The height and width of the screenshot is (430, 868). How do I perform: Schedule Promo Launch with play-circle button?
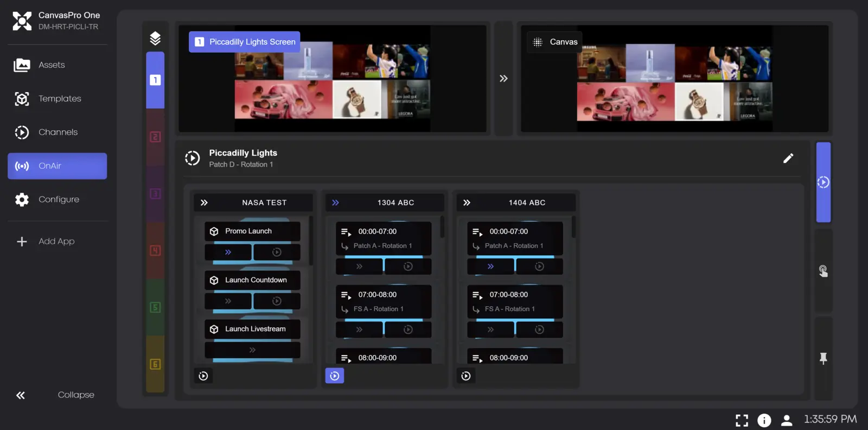277,252
